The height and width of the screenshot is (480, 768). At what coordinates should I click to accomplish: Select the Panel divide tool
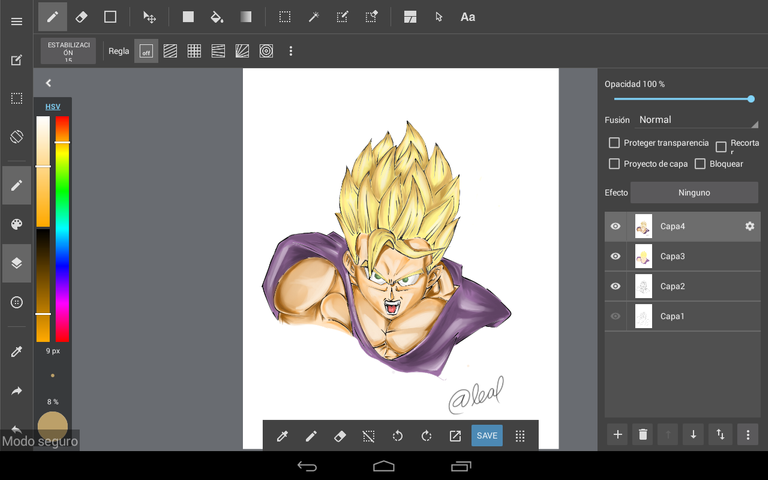coord(410,17)
